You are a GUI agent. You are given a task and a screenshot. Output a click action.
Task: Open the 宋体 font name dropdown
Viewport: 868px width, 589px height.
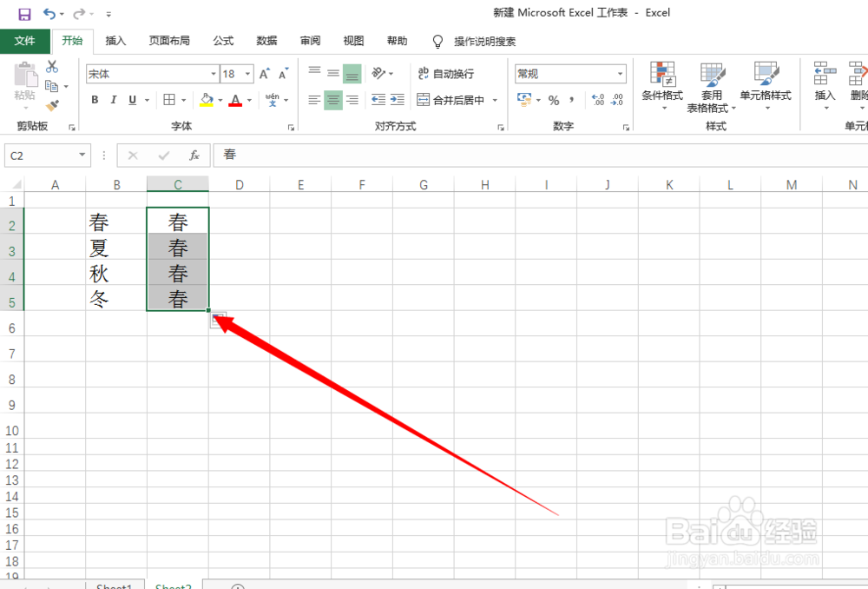[214, 74]
